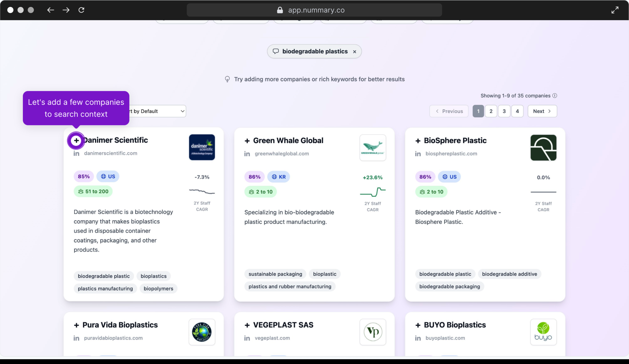Click the VEGEPLAST Vp logo
Screen dimensions: 629x364
[x=373, y=332]
